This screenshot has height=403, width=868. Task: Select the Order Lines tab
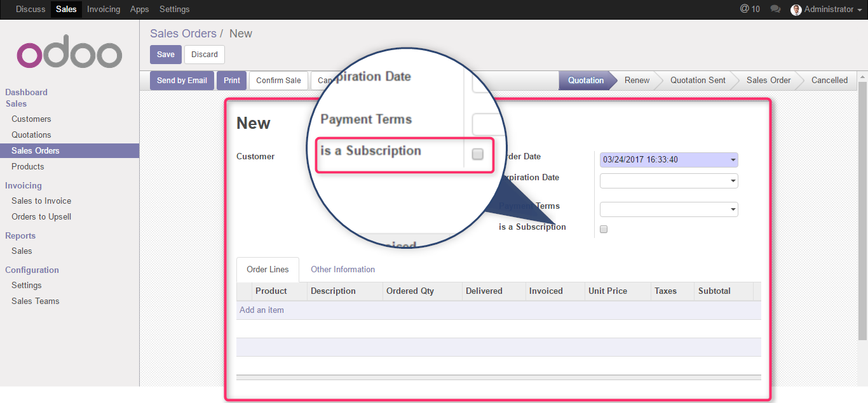268,270
